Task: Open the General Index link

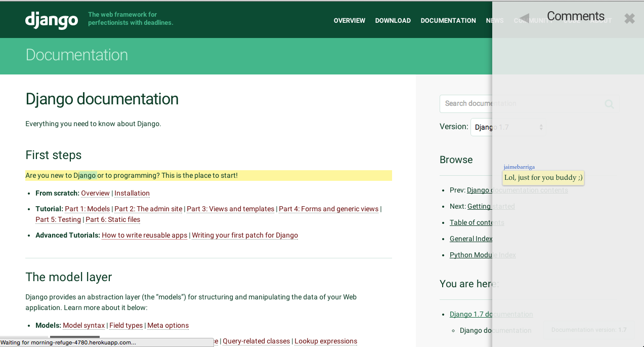Action: tap(471, 239)
